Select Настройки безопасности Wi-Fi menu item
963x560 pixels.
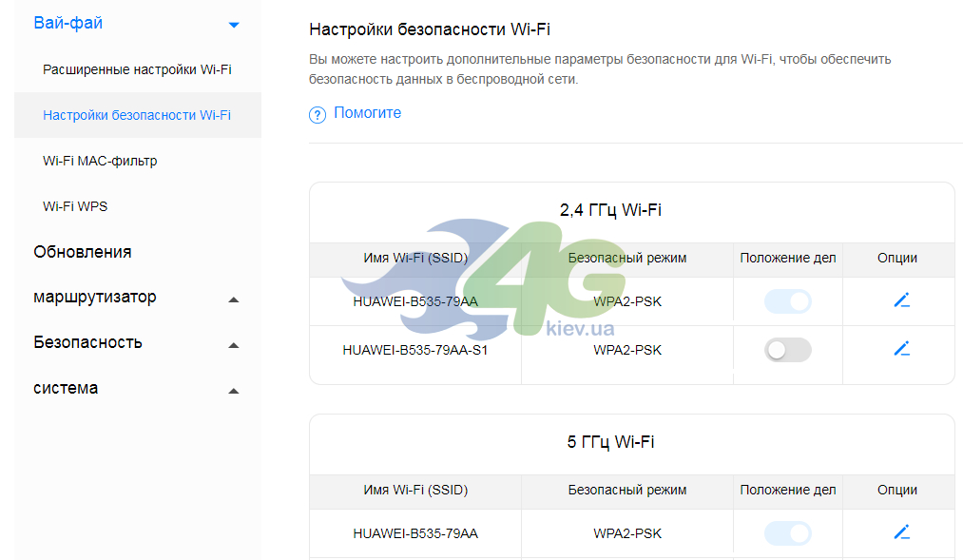pyautogui.click(x=137, y=115)
